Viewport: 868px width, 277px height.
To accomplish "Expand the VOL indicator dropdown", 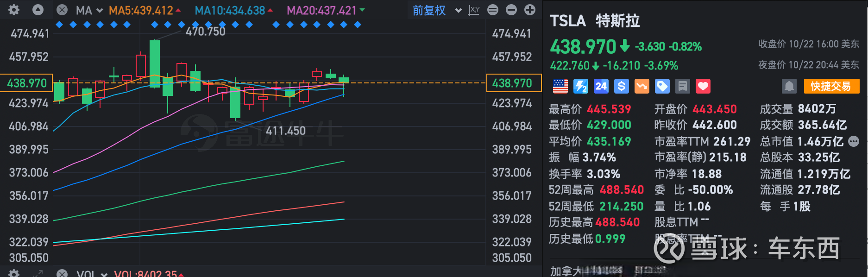I will pyautogui.click(x=104, y=274).
